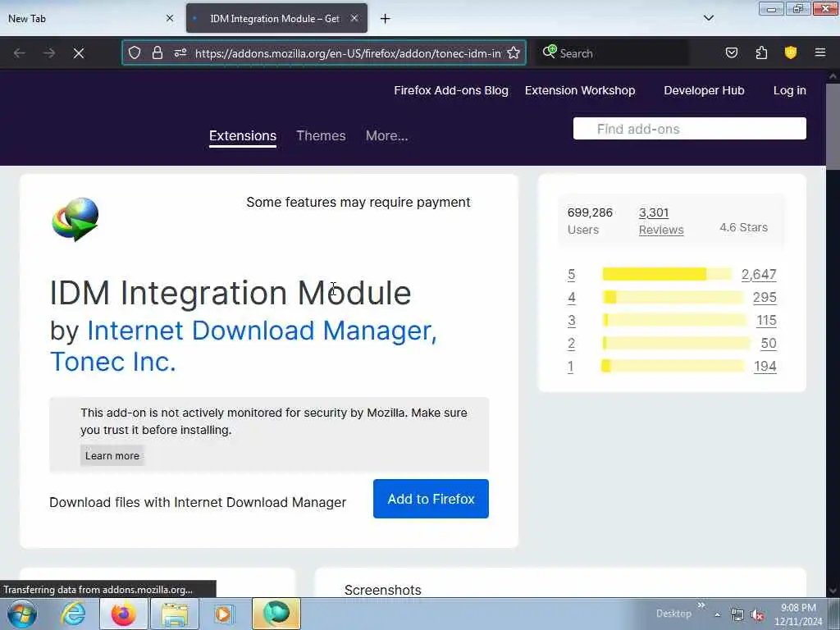Open the 115 three-star reviews count
Image resolution: width=840 pixels, height=630 pixels.
[766, 321]
